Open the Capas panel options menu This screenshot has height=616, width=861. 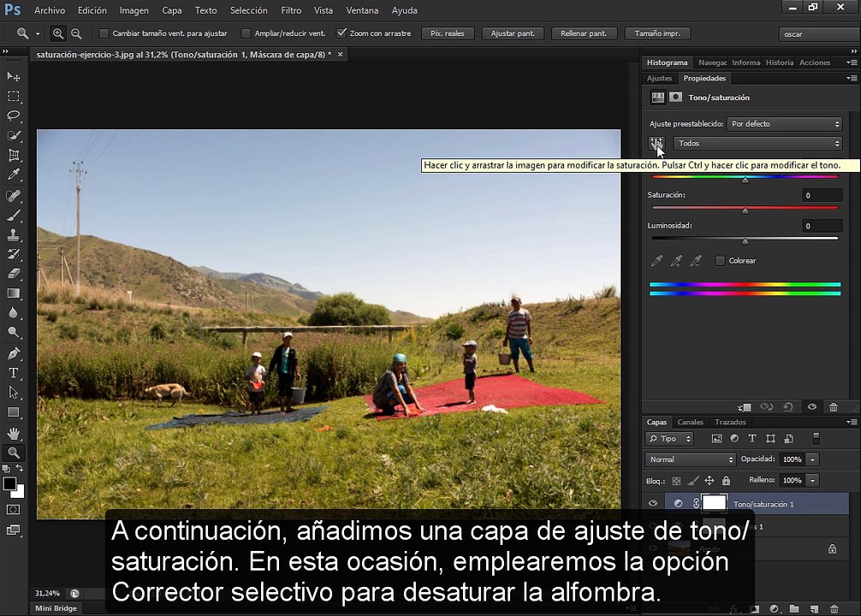coord(852,422)
